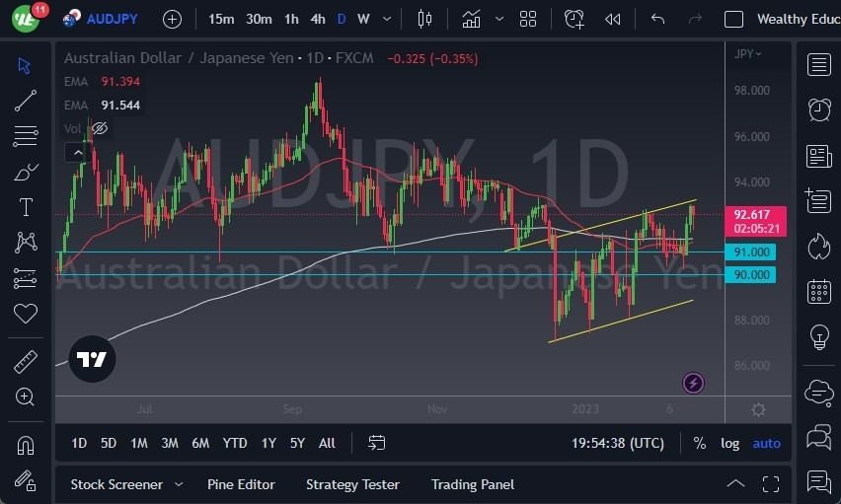The height and width of the screenshot is (504, 841).
Task: Select the Text annotation tool
Action: point(26,207)
